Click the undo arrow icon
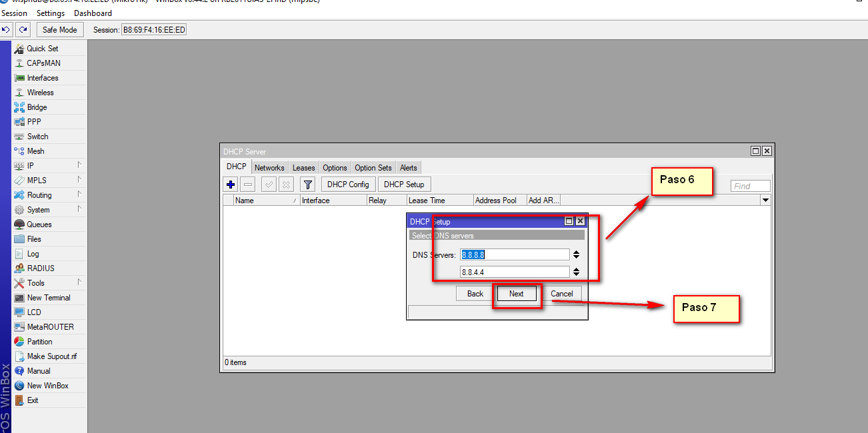This screenshot has height=433, width=868. coord(6,29)
